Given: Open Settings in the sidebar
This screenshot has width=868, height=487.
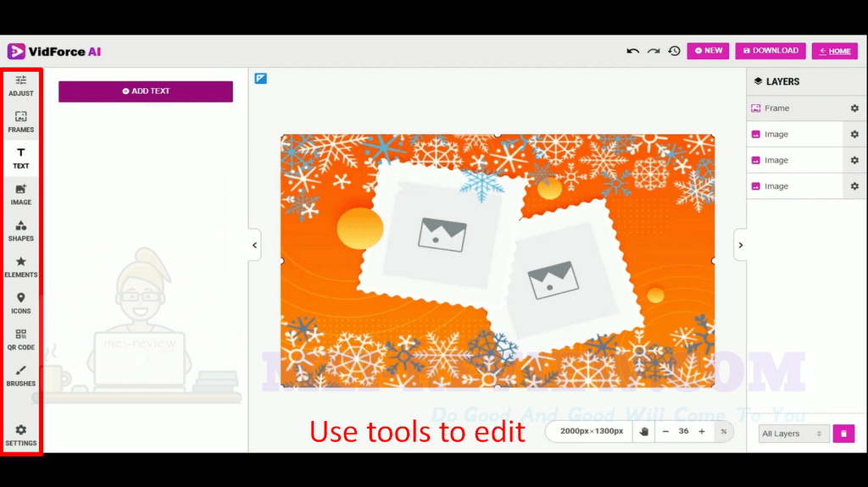Looking at the screenshot, I should (21, 435).
